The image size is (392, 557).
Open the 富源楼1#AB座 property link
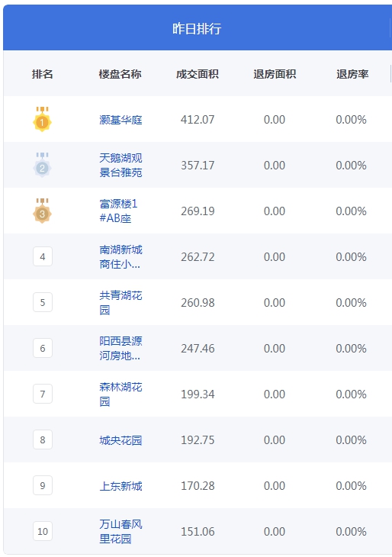[x=118, y=211]
